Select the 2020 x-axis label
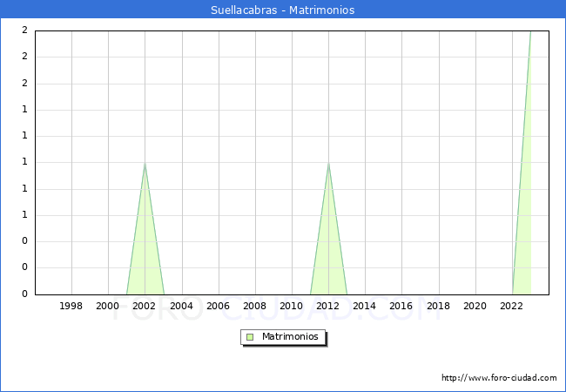The image size is (566, 392). (475, 306)
